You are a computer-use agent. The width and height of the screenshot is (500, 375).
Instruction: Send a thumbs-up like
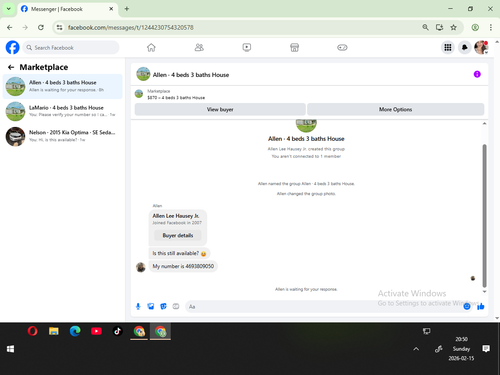coord(481,306)
